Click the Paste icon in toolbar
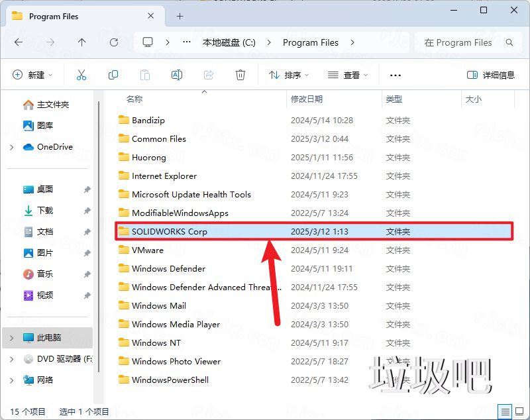Screen dimensions: 530x420 coord(145,74)
